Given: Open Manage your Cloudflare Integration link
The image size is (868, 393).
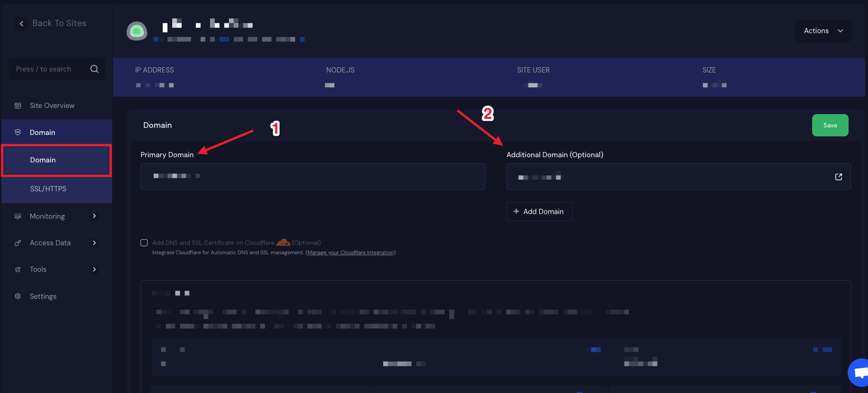Looking at the screenshot, I should click(351, 253).
